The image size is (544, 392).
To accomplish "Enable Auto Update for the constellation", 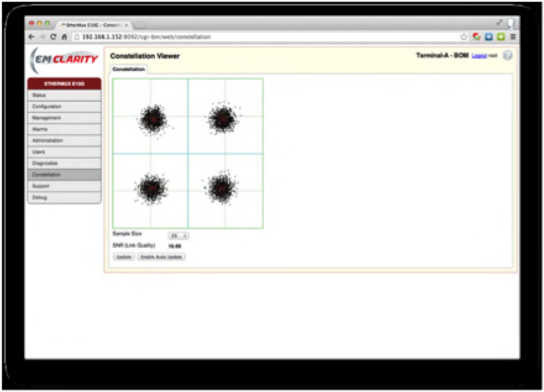I will point(161,257).
